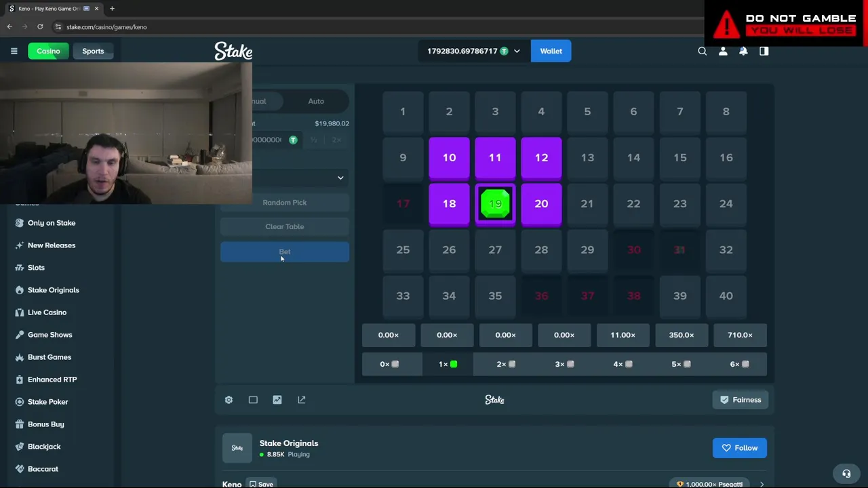This screenshot has height=488, width=868.
Task: Open live stats chart
Action: pos(277,400)
